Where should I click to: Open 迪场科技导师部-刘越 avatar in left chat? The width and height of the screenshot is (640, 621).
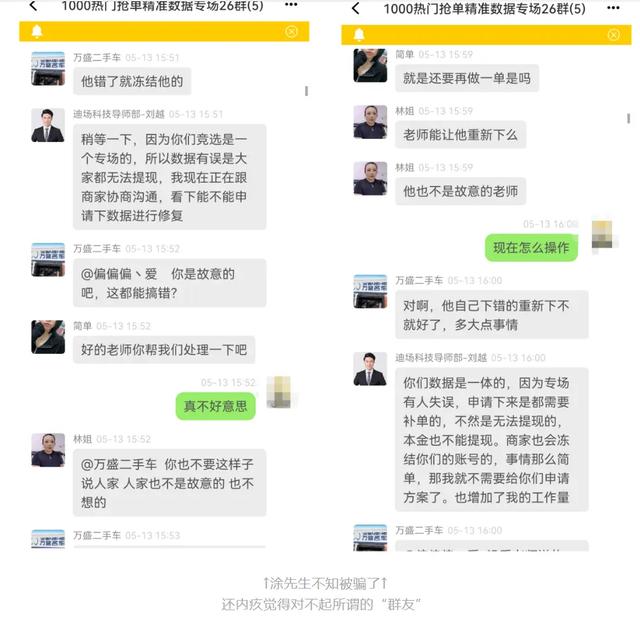[48, 125]
